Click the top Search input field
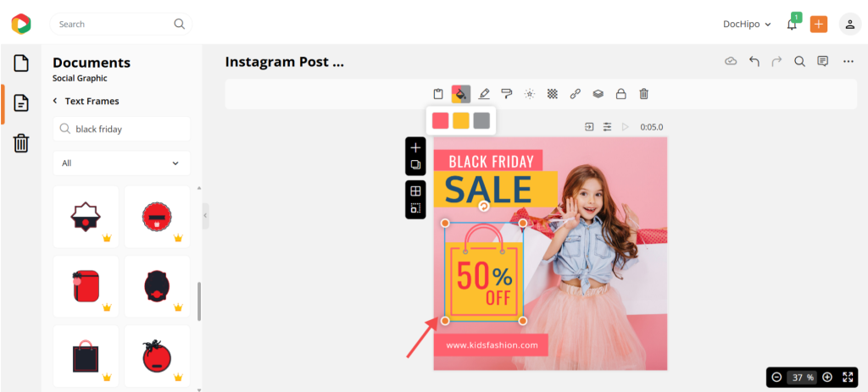 [x=120, y=25]
